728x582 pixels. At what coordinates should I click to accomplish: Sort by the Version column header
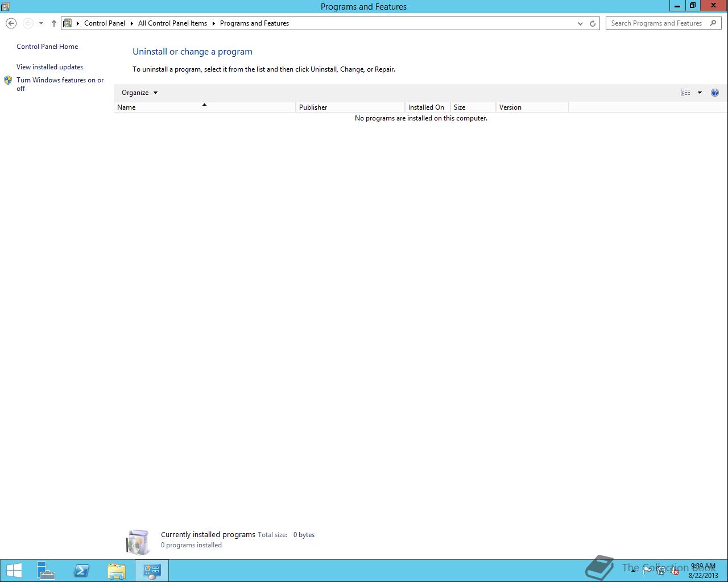(532, 107)
